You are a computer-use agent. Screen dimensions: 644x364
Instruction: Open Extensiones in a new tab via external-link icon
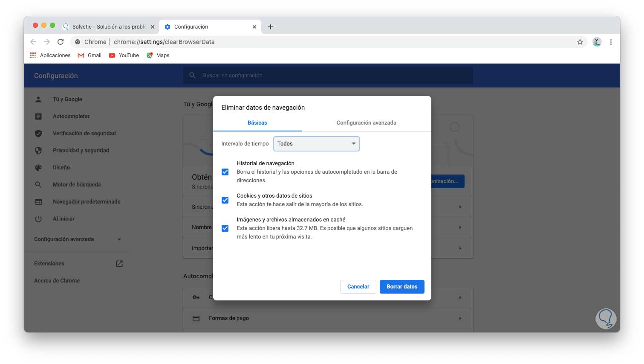(x=119, y=263)
